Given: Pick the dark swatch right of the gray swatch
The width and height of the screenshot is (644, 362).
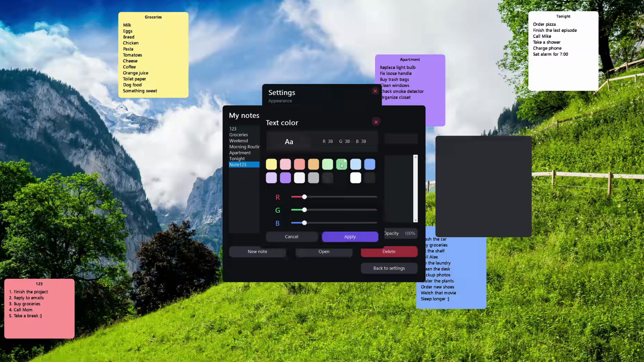Looking at the screenshot, I should coord(328,178).
